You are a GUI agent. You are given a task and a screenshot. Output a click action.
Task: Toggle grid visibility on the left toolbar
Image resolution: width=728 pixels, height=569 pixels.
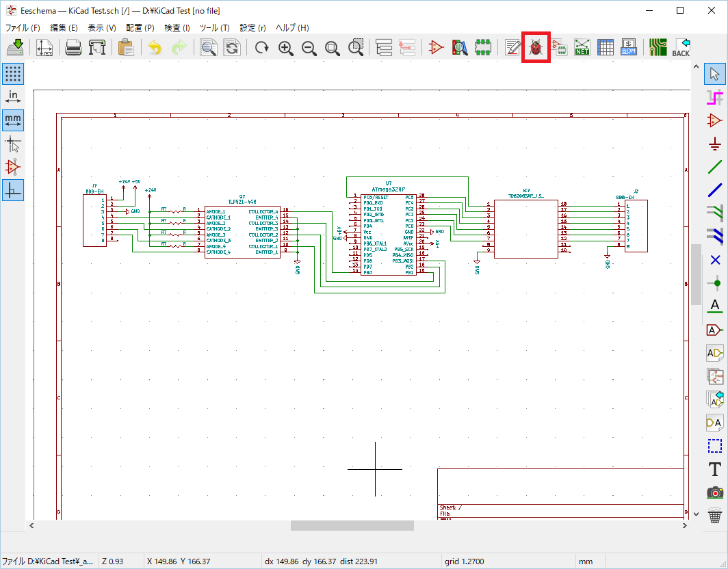click(x=13, y=74)
